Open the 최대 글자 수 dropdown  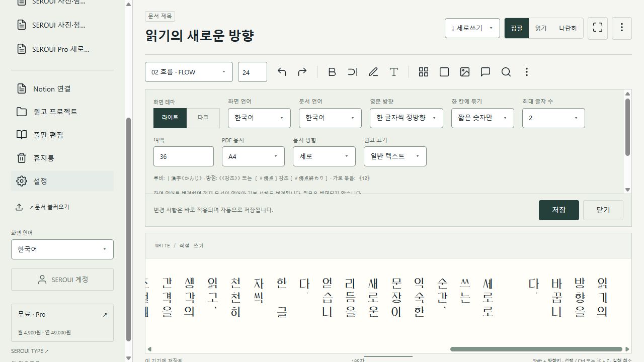(x=553, y=118)
